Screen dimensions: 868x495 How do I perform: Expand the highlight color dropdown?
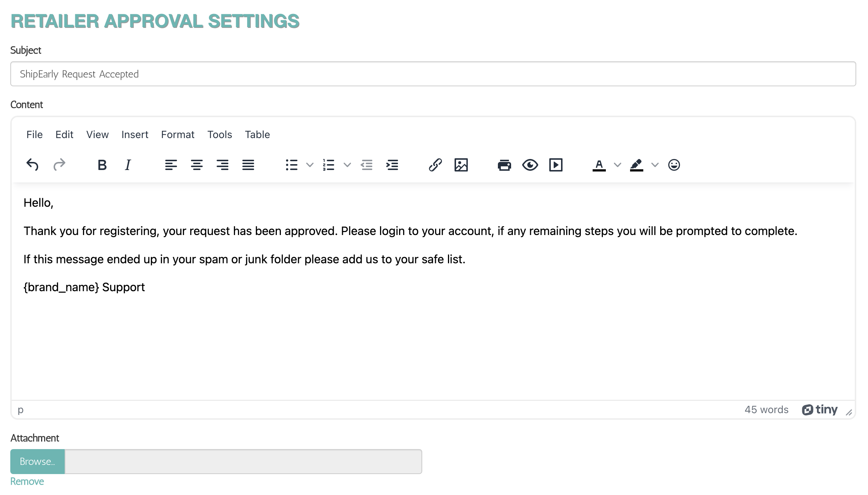pyautogui.click(x=654, y=164)
